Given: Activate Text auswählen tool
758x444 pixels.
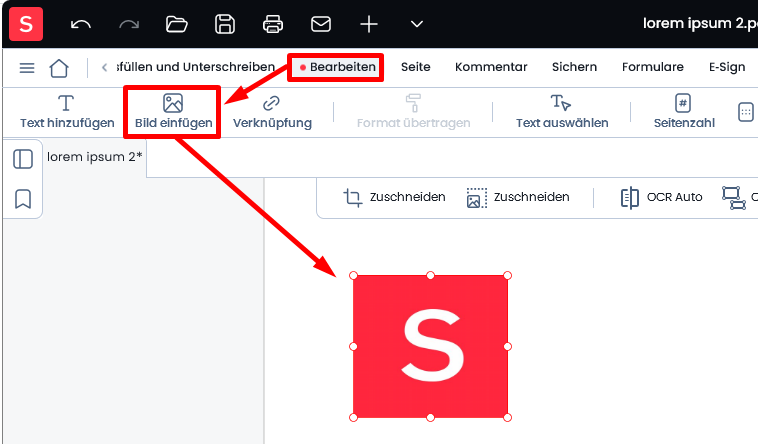Looking at the screenshot, I should (x=562, y=112).
